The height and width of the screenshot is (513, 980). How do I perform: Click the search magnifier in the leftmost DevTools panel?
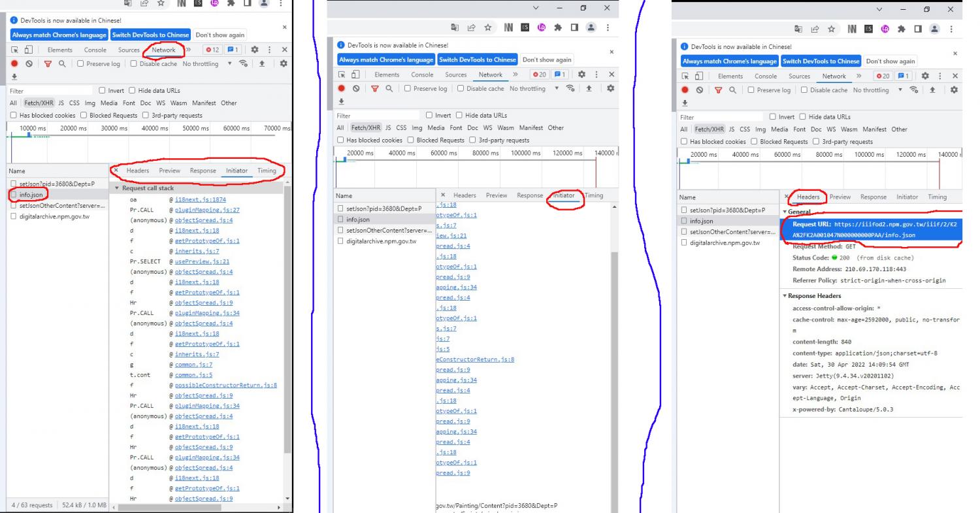point(61,63)
